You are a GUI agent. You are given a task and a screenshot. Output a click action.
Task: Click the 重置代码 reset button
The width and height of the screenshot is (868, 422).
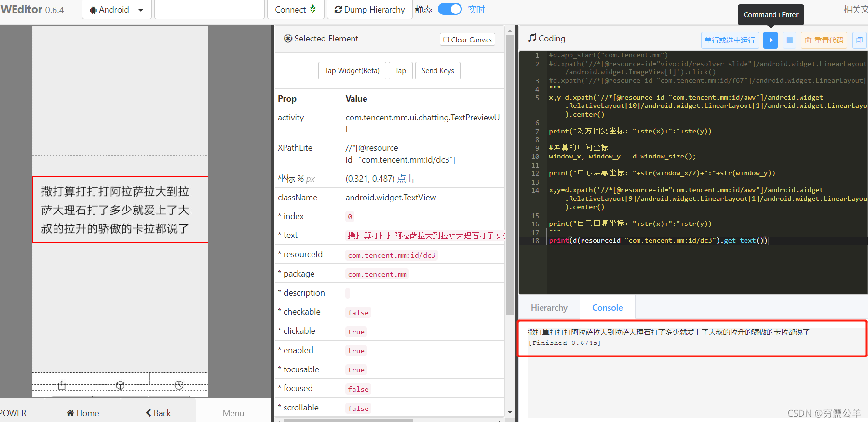tap(824, 40)
